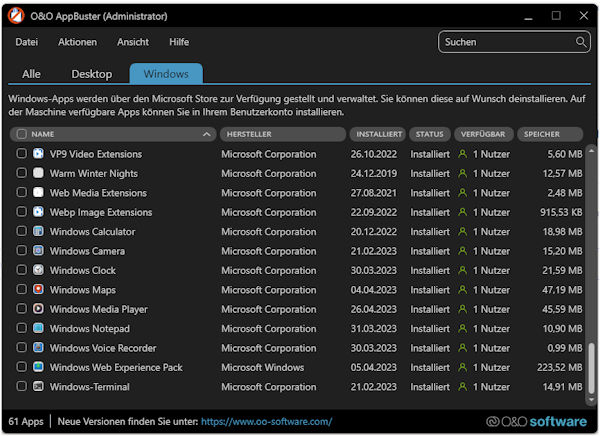Check the Web Media Extensions checkbox
The image size is (600, 436).
pyautogui.click(x=21, y=192)
